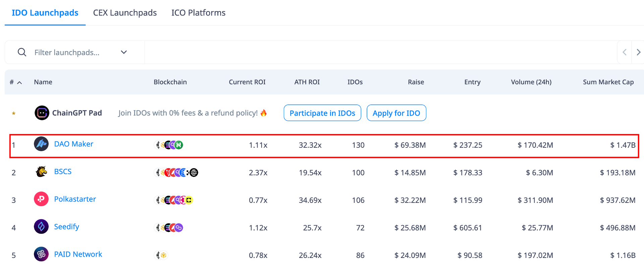Click Ethereum chain icon in PAID Network row
Screen dimensions: 644x266
(x=158, y=255)
